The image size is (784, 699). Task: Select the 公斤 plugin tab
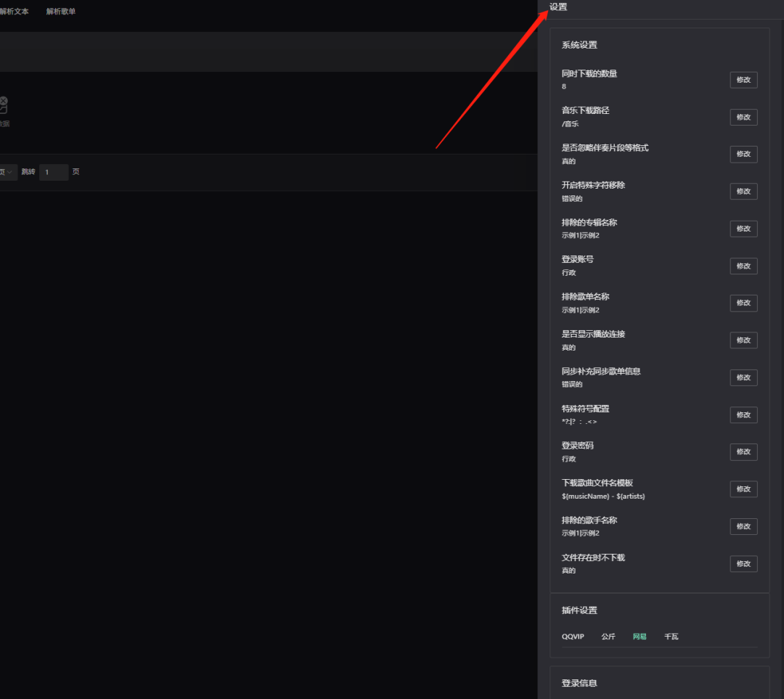coord(608,637)
